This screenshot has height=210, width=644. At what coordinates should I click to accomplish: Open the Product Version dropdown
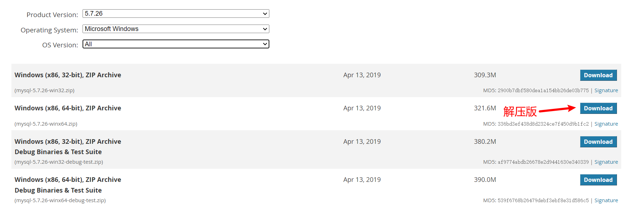tap(176, 14)
